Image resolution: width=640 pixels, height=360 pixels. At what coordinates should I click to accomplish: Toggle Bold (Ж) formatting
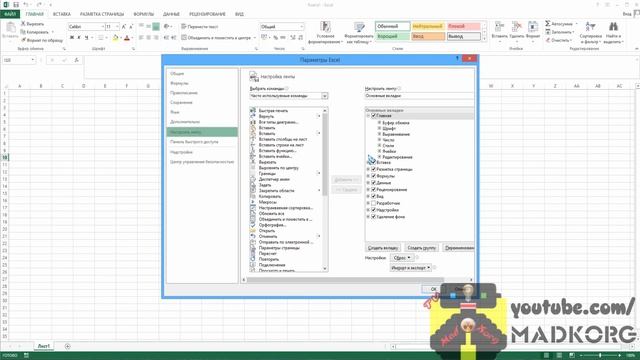coord(72,38)
